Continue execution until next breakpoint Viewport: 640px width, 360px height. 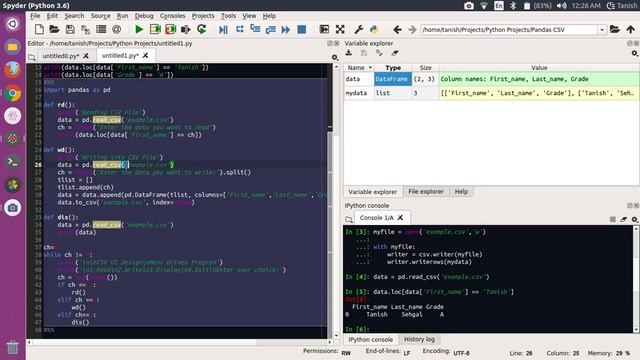286,29
